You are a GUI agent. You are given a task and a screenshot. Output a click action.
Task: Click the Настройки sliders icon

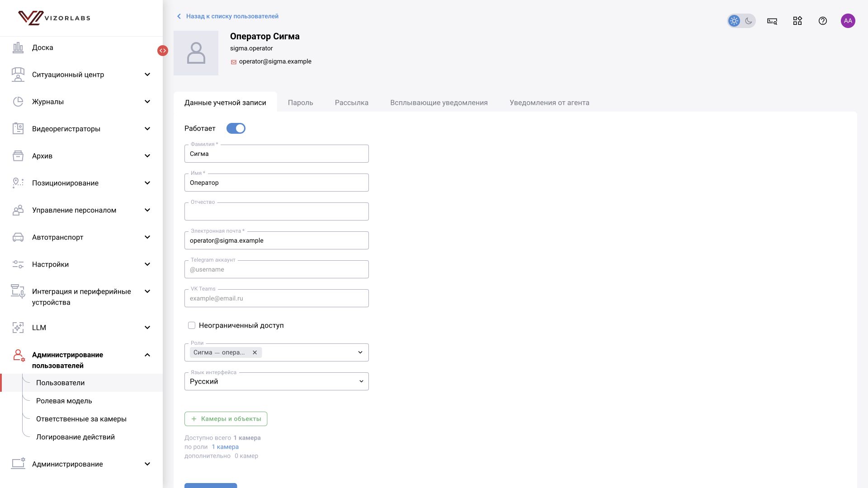point(18,264)
